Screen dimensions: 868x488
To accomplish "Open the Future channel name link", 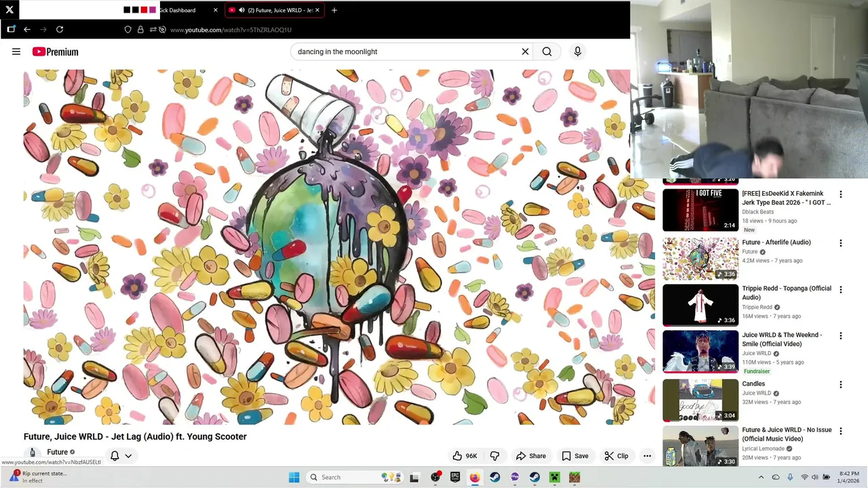I will pos(58,452).
